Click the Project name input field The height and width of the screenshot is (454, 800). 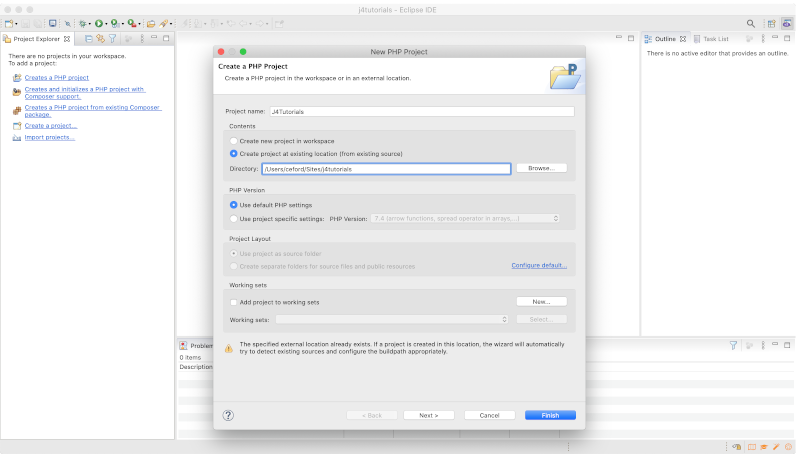click(422, 111)
